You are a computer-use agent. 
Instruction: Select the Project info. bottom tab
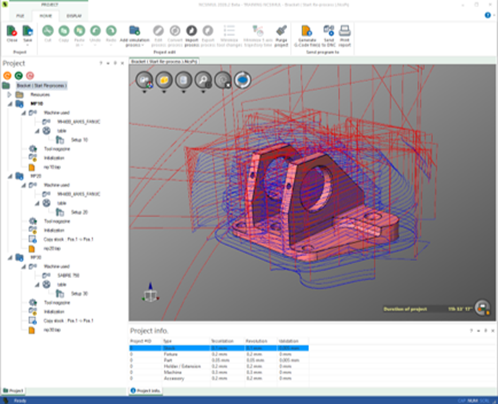[145, 390]
